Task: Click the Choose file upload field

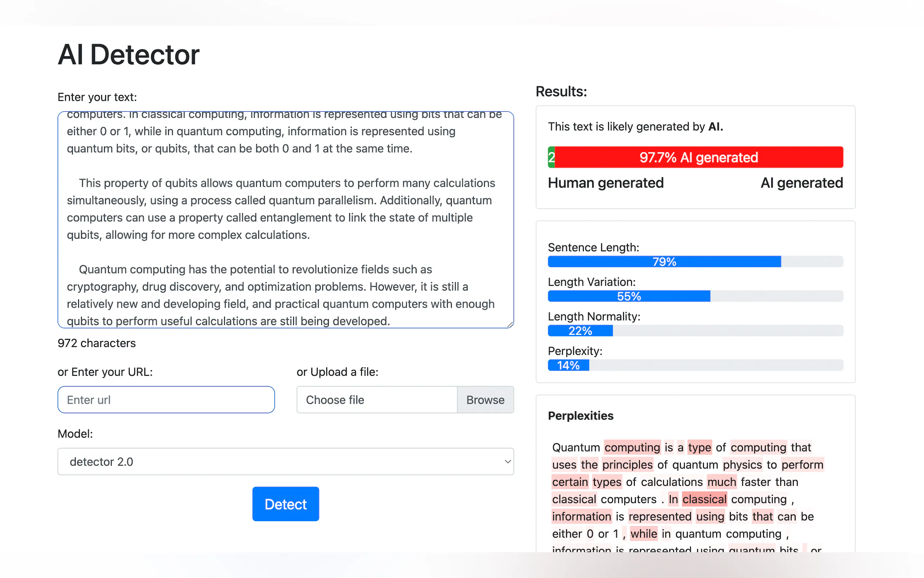Action: tap(377, 400)
